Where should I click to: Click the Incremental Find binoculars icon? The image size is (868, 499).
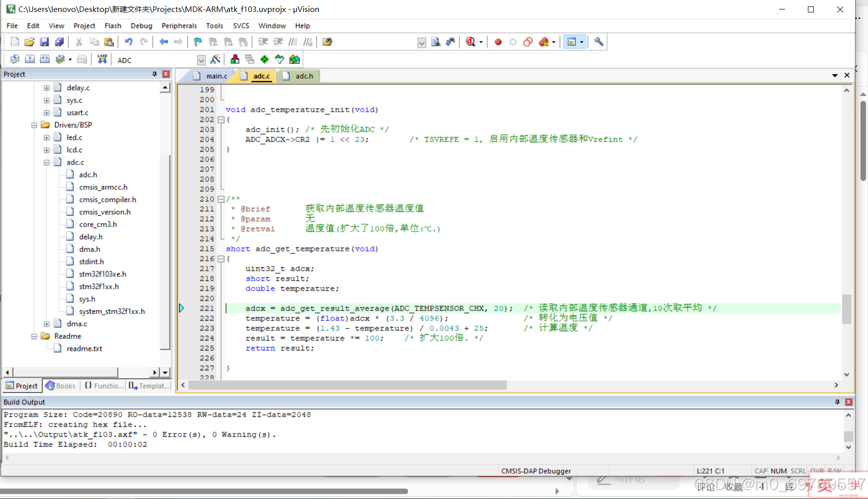[x=450, y=42]
